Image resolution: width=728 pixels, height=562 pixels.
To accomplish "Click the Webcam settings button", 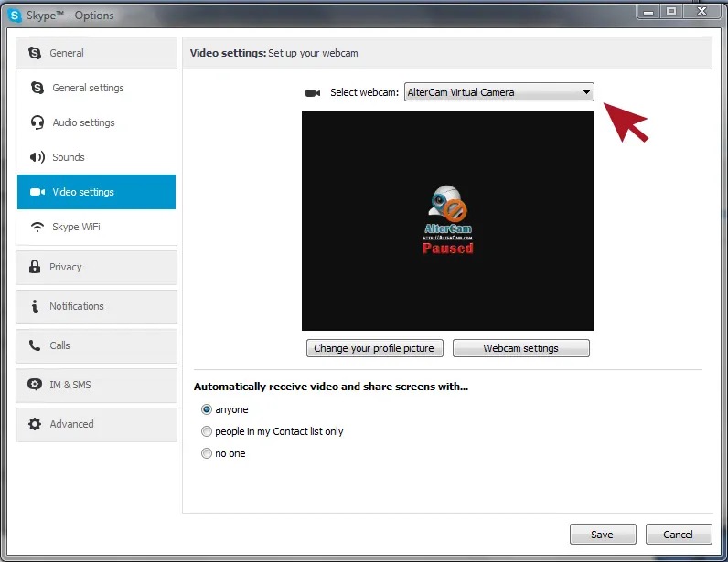I will pos(521,348).
